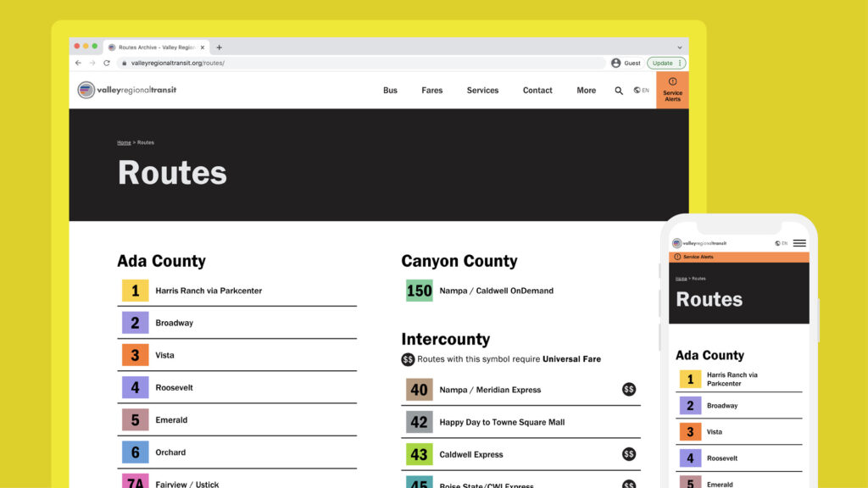
Task: Open Nampa / Meridian Express route
Action: 490,390
